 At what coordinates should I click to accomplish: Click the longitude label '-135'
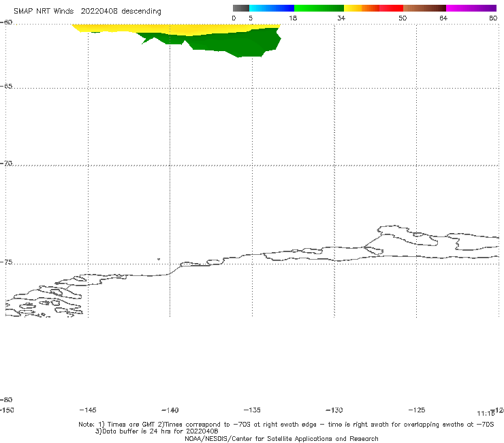click(x=252, y=410)
